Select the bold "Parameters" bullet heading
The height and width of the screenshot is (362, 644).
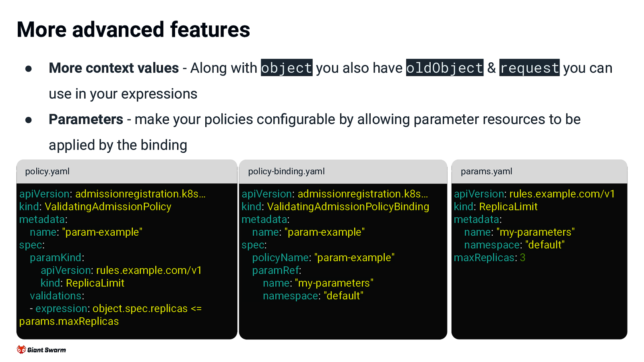(86, 119)
